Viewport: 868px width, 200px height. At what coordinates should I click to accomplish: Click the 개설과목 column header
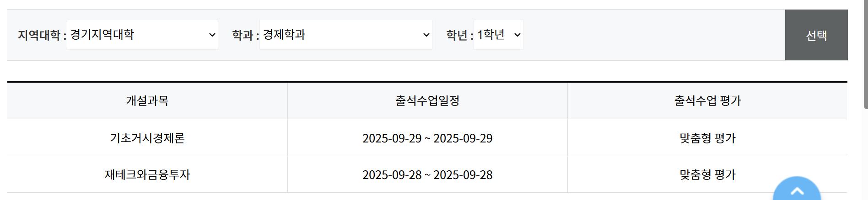pos(147,101)
